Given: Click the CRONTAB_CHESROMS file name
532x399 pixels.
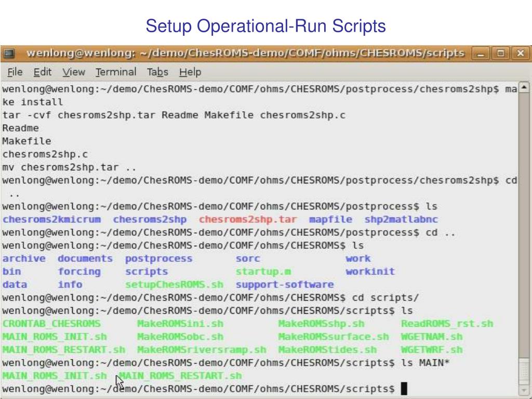Looking at the screenshot, I should tap(51, 324).
